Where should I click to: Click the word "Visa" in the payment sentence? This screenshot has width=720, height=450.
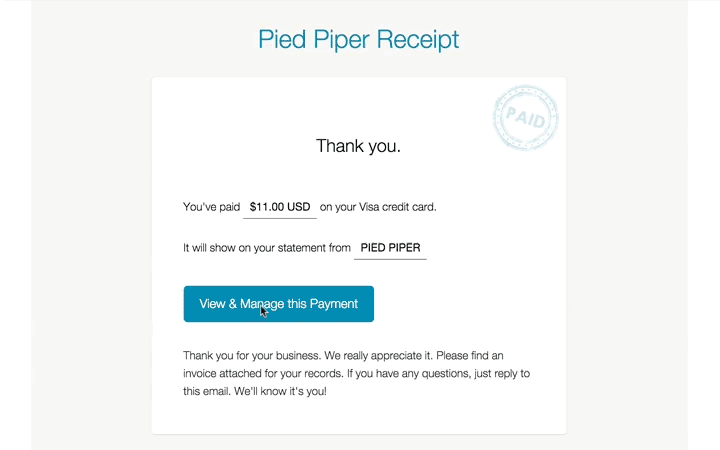(369, 207)
